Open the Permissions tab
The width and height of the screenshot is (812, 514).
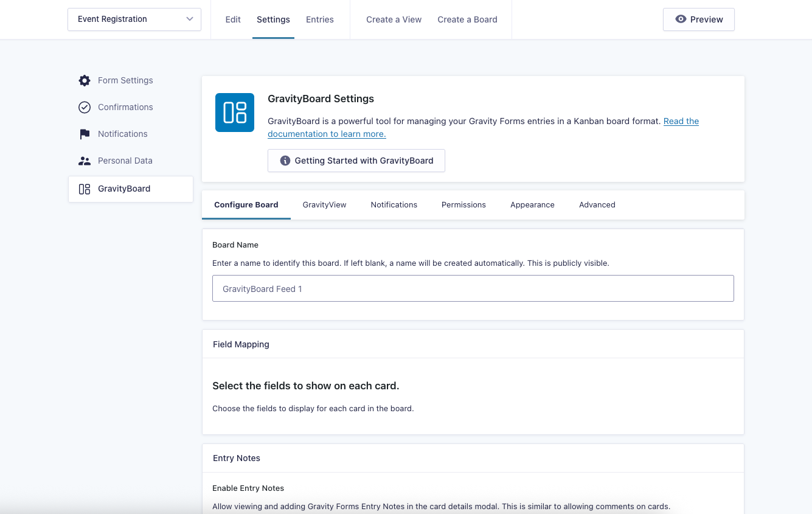tap(463, 205)
